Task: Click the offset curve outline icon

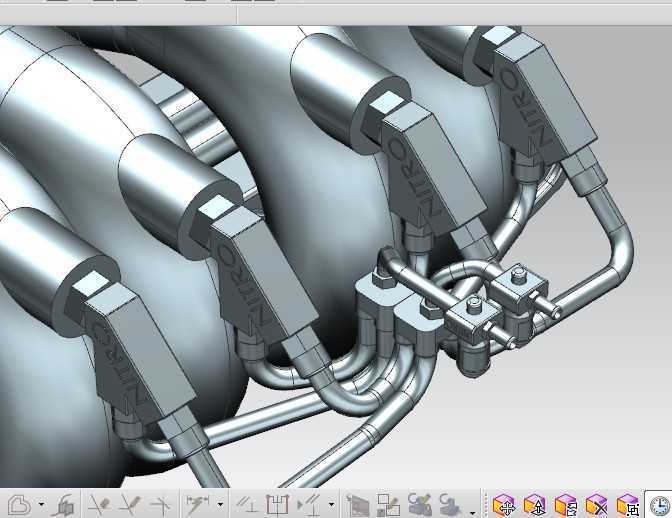Action: pos(20,505)
